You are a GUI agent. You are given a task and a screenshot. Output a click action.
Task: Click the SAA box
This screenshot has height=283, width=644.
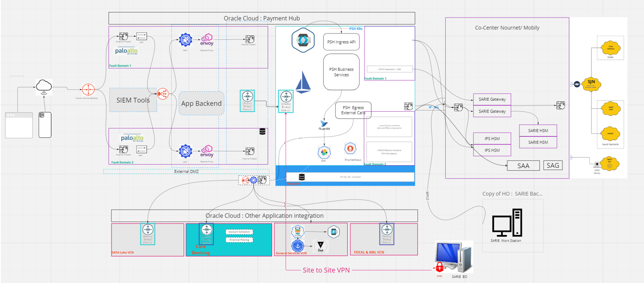[523, 165]
